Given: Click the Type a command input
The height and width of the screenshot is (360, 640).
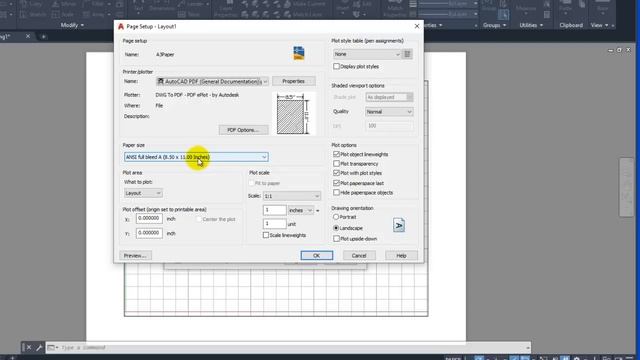Looking at the screenshot, I should point(286,348).
